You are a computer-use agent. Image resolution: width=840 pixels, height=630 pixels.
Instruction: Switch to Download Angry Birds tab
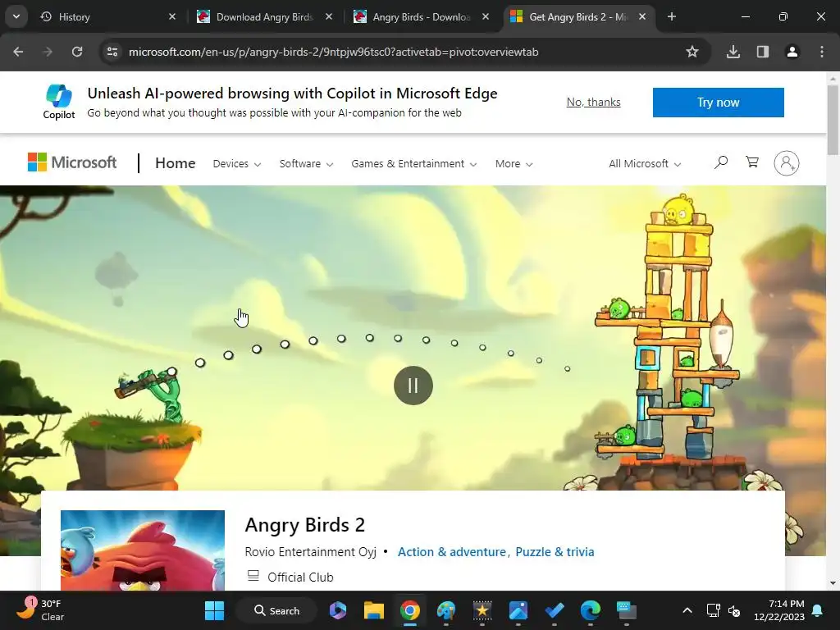(265, 16)
